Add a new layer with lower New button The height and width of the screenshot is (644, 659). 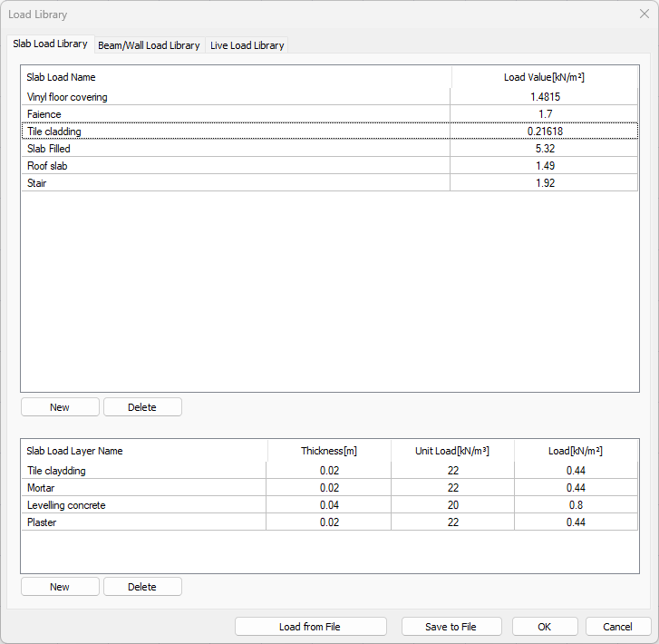point(60,587)
